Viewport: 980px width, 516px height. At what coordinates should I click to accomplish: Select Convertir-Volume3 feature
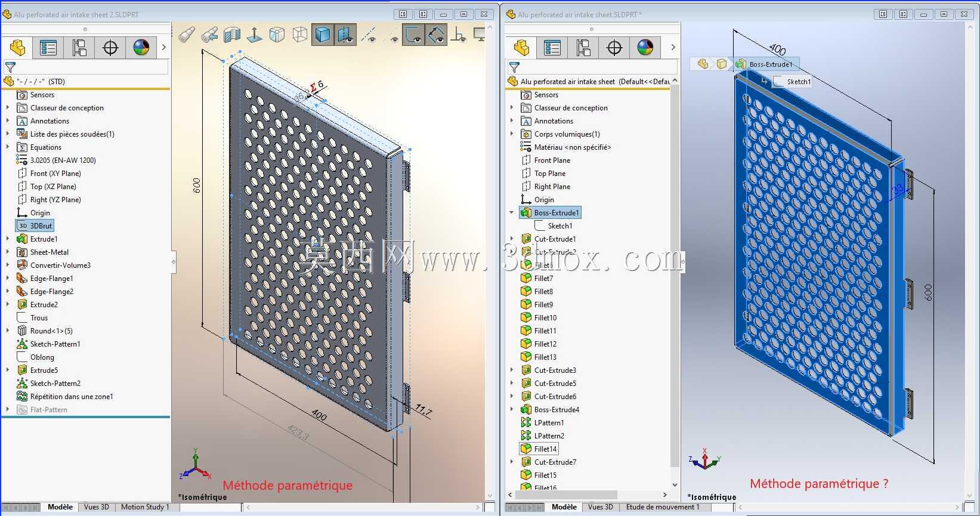pyautogui.click(x=54, y=265)
